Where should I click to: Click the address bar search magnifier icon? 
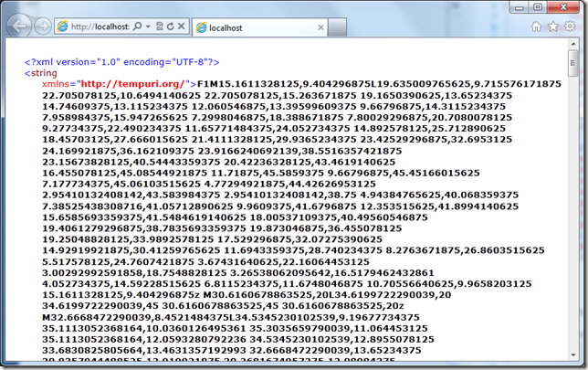tap(138, 26)
